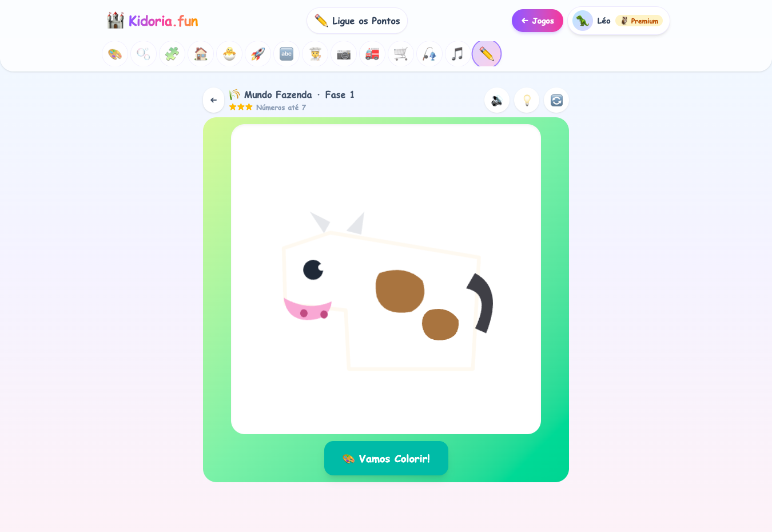The width and height of the screenshot is (772, 532).
Task: Open the bubbles game icon
Action: (x=144, y=54)
